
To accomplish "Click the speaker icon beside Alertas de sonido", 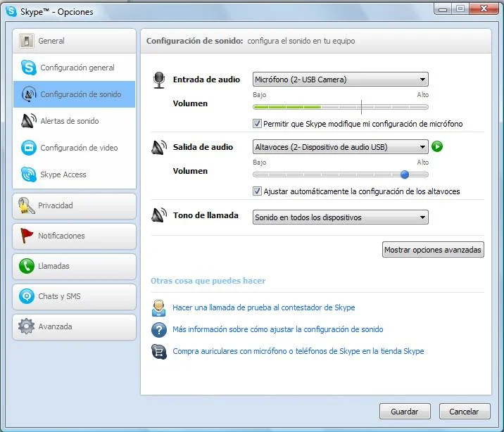I will [29, 121].
